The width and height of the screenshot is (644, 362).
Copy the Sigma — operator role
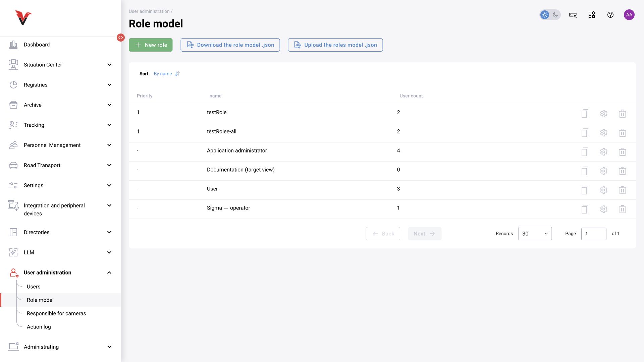[585, 209]
